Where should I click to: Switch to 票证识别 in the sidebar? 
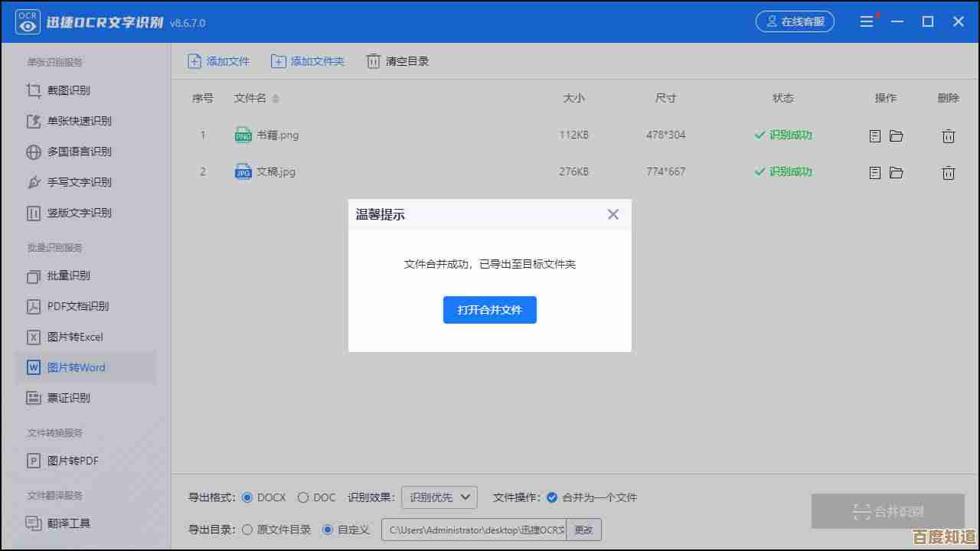click(x=68, y=398)
